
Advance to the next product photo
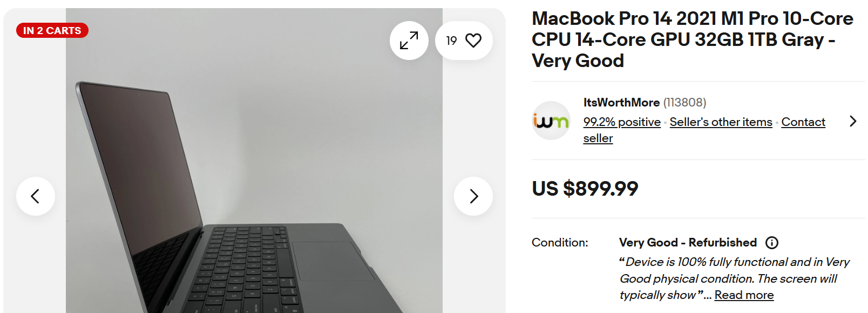coord(473,196)
